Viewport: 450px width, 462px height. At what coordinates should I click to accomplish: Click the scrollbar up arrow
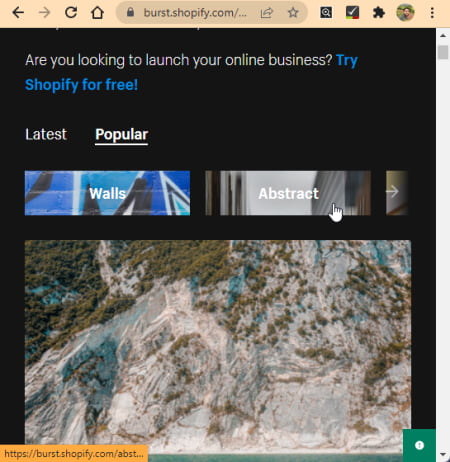coord(443,35)
